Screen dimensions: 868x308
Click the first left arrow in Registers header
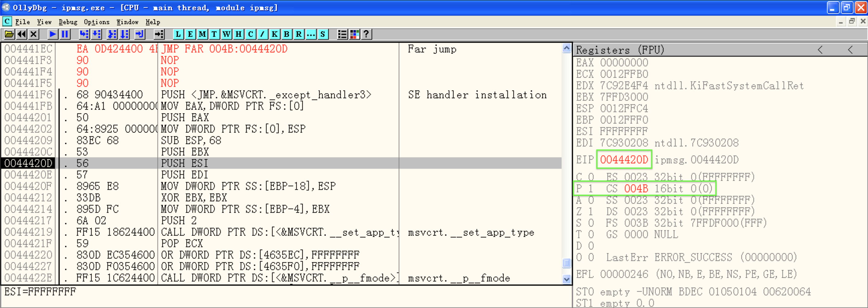[x=820, y=50]
